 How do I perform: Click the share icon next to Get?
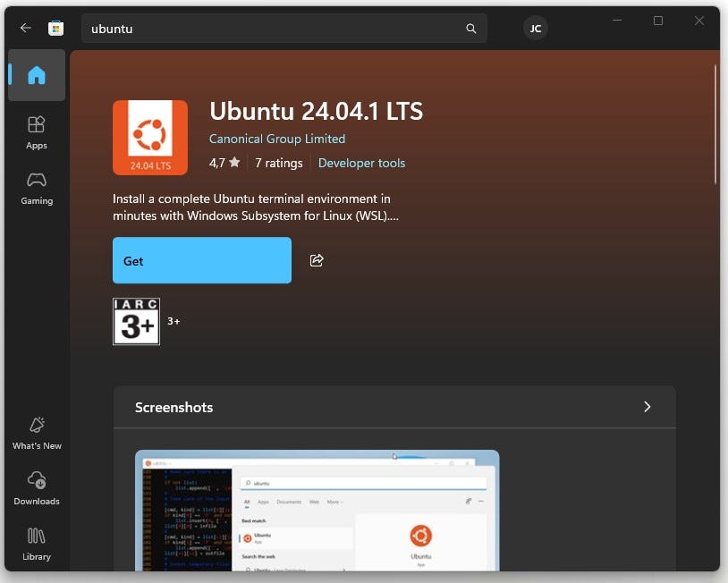point(317,260)
